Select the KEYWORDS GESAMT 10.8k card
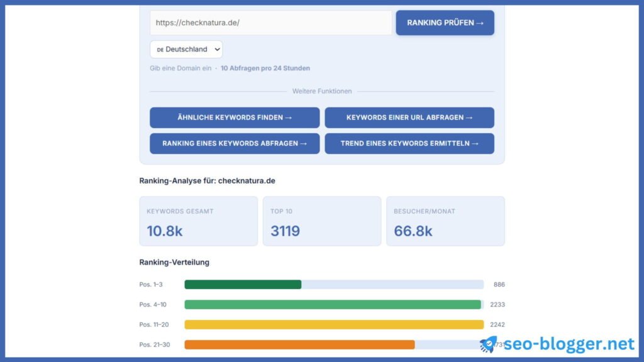The width and height of the screenshot is (644, 362). point(198,221)
